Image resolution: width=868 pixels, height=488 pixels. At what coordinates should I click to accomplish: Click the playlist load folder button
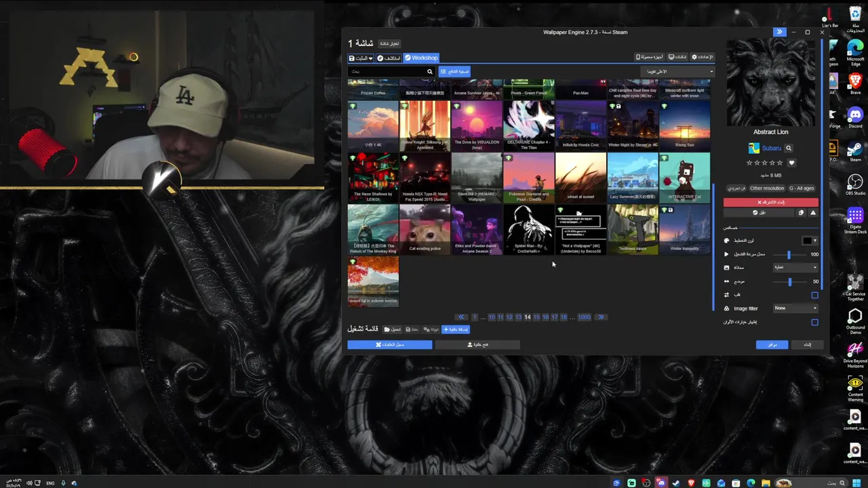[393, 329]
